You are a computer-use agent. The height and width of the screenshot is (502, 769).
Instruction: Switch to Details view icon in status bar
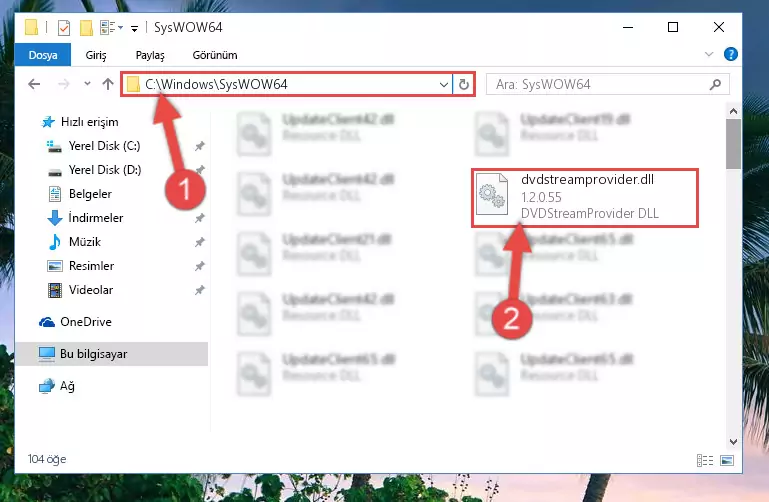tap(705, 460)
